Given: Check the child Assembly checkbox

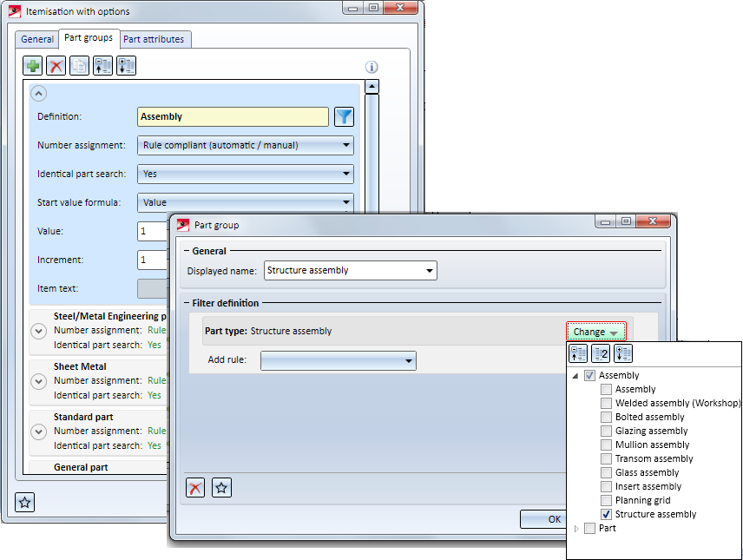Looking at the screenshot, I should tap(606, 389).
